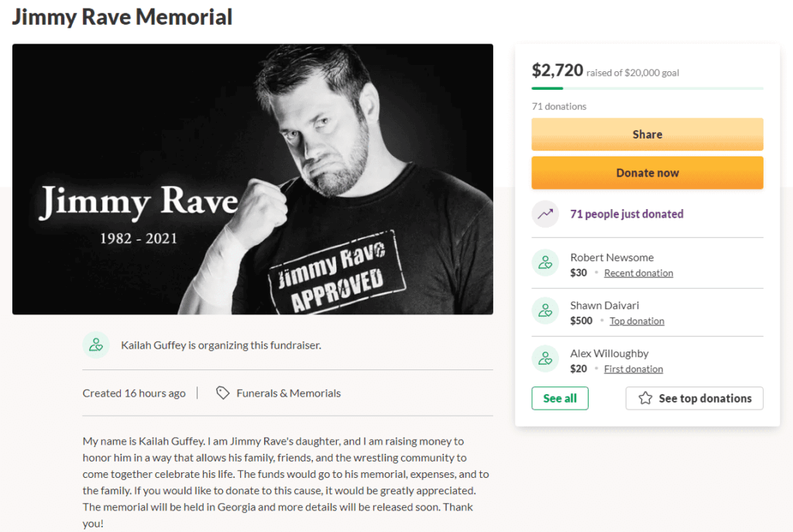Click Robert Newsome's donor avatar icon
The height and width of the screenshot is (532, 793).
pyautogui.click(x=545, y=263)
